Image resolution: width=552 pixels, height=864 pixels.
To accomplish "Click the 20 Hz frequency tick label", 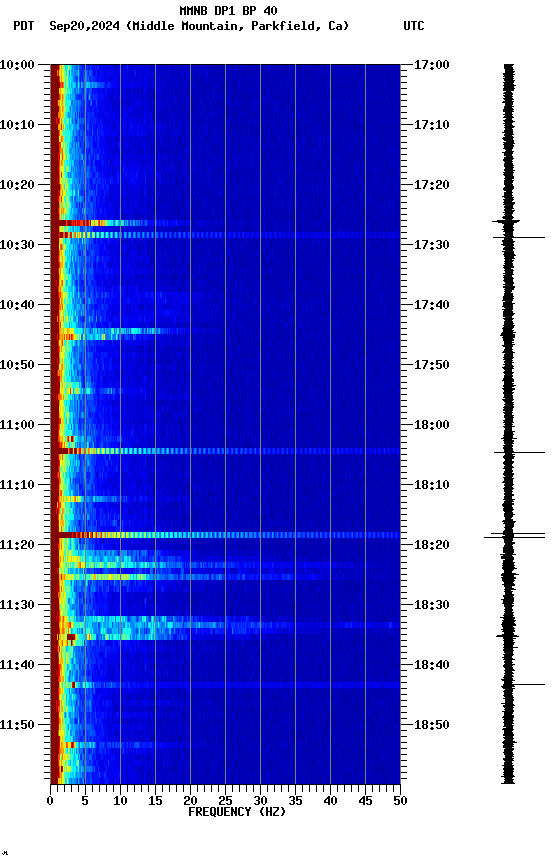I will pyautogui.click(x=190, y=801).
